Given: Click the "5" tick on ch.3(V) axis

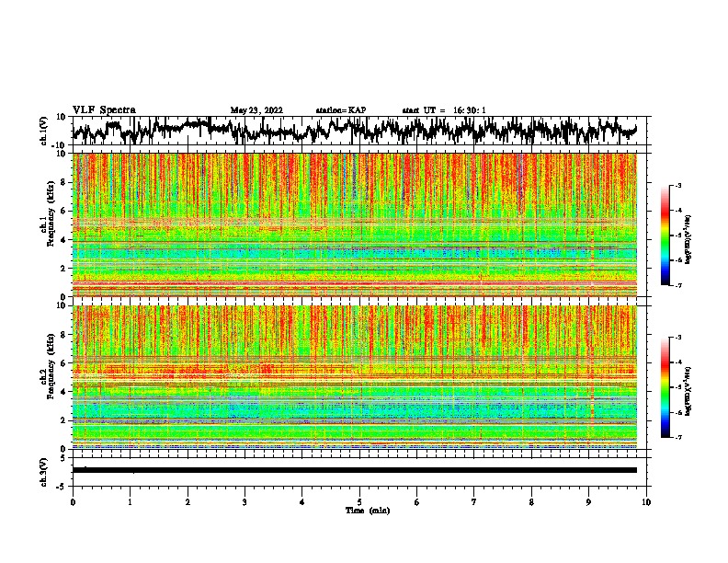Looking at the screenshot, I should [64, 458].
